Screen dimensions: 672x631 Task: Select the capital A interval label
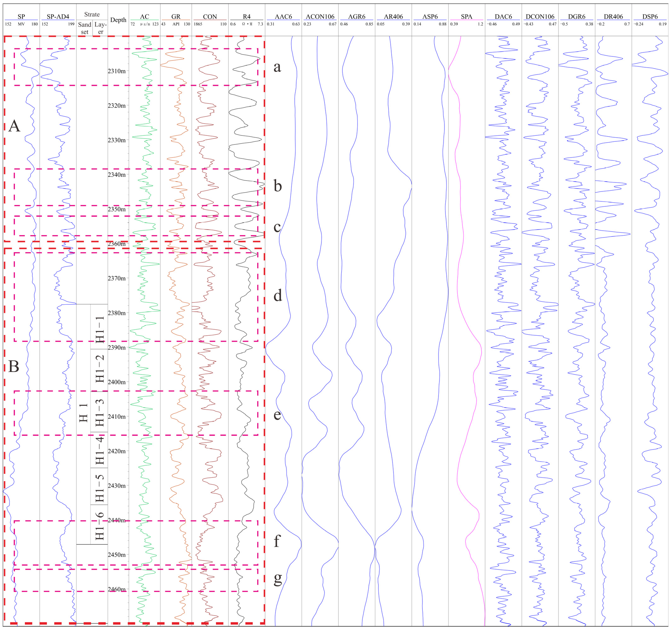click(x=14, y=126)
